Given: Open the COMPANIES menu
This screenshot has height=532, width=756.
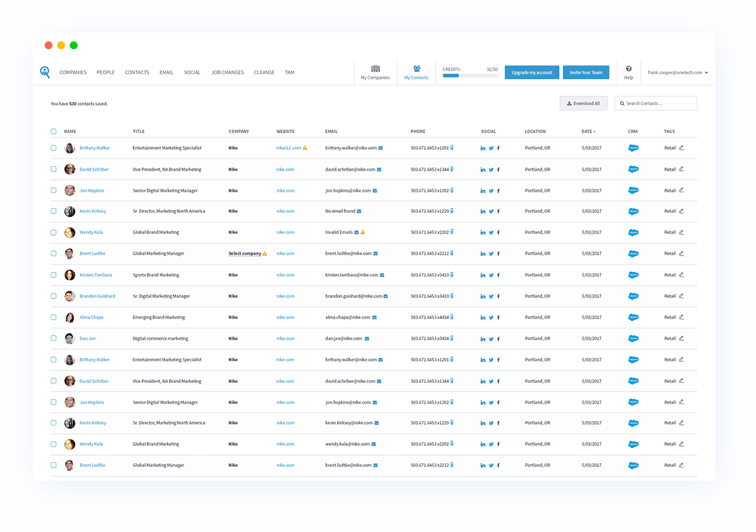Looking at the screenshot, I should click(x=73, y=72).
